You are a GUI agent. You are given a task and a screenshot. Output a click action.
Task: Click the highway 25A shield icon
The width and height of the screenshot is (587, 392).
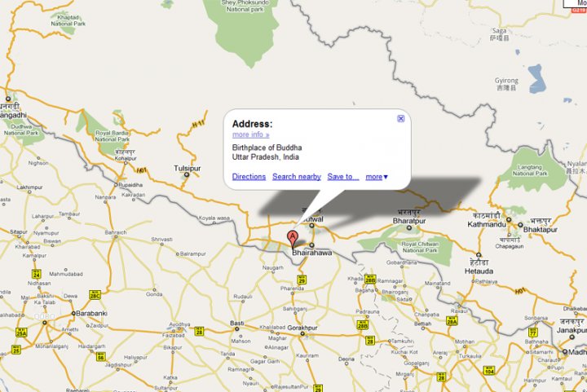click(21, 333)
